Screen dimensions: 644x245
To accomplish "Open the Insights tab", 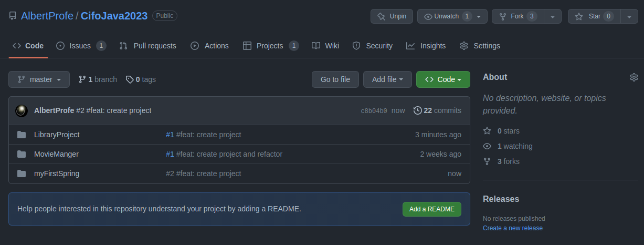I will coord(426,46).
